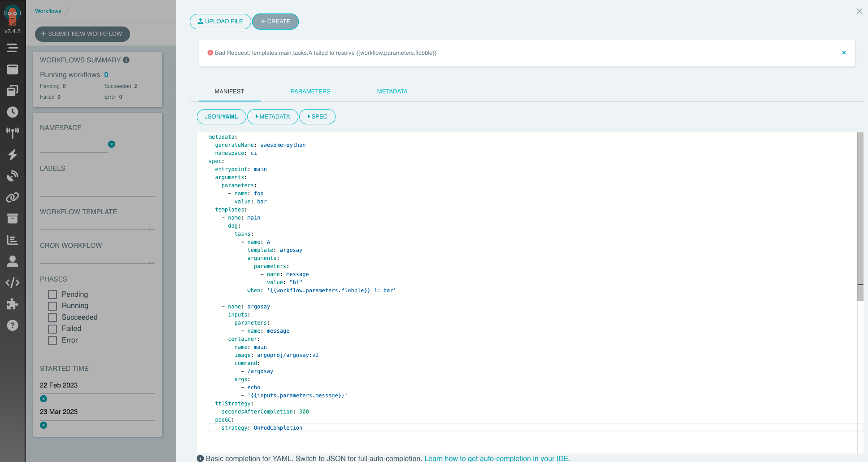Viewport: 868px width, 462px height.
Task: Check the Succeeded phase filter
Action: pyautogui.click(x=52, y=317)
